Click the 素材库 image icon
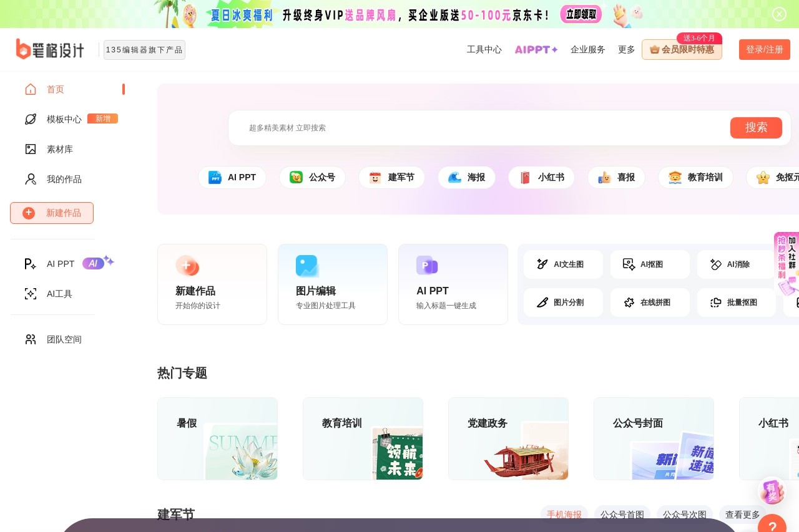The height and width of the screenshot is (532, 799). click(x=31, y=149)
